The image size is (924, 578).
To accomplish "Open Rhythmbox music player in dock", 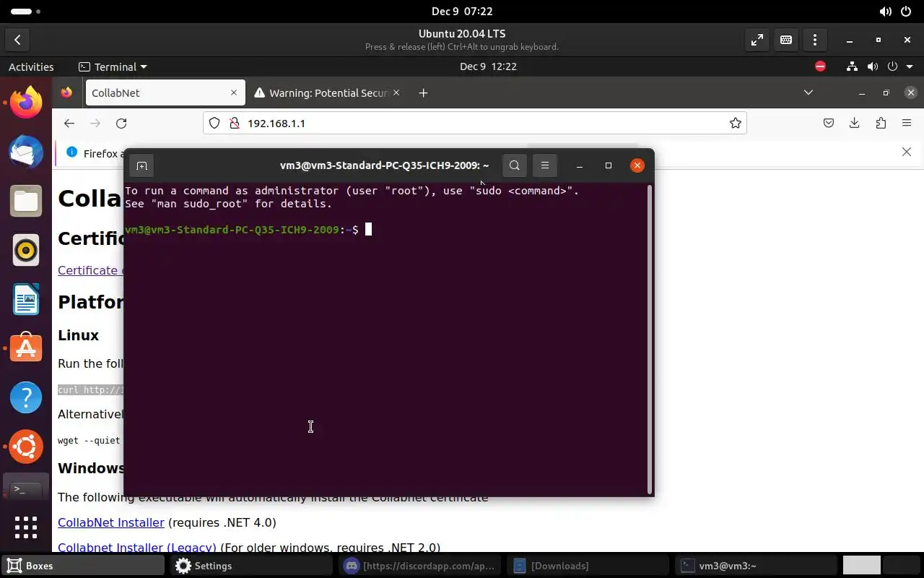I will click(x=26, y=250).
